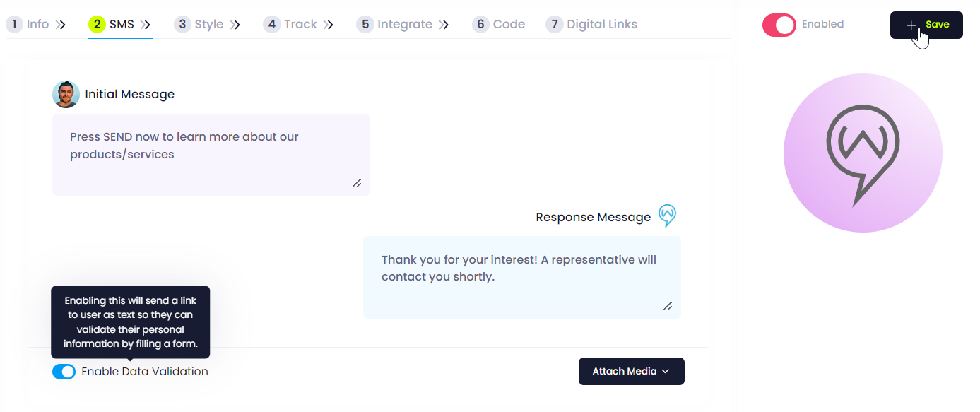Click inside the Initial Message text area
This screenshot has width=980, height=412.
point(211,155)
